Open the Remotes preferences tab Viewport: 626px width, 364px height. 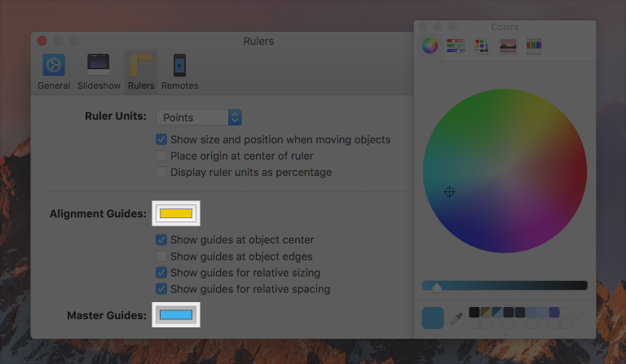[179, 72]
